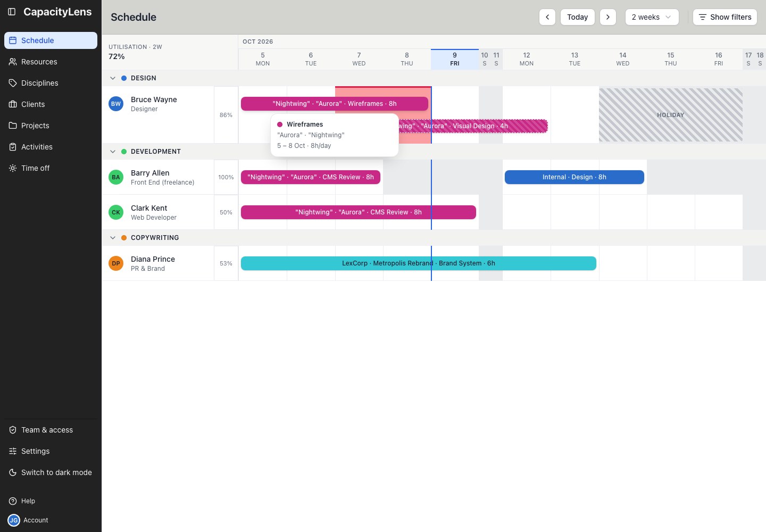Click Clark Kent's CK avatar
The height and width of the screenshot is (532, 766).
tap(116, 212)
